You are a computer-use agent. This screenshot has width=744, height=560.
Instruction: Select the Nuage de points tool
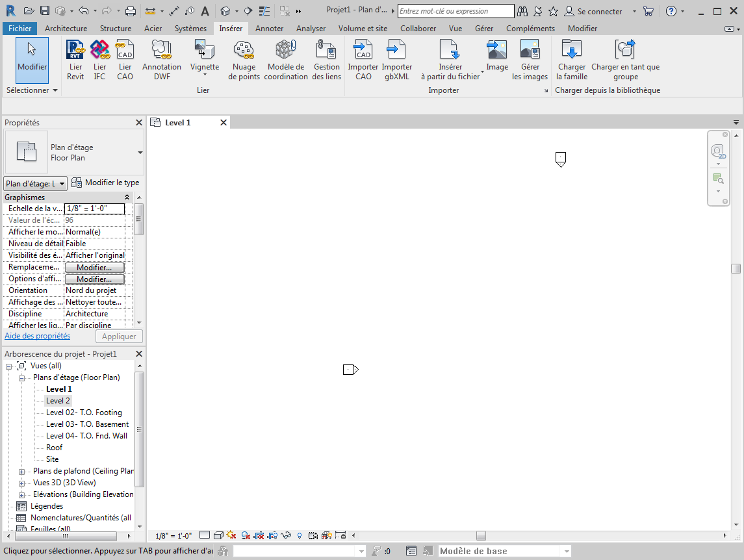(244, 60)
